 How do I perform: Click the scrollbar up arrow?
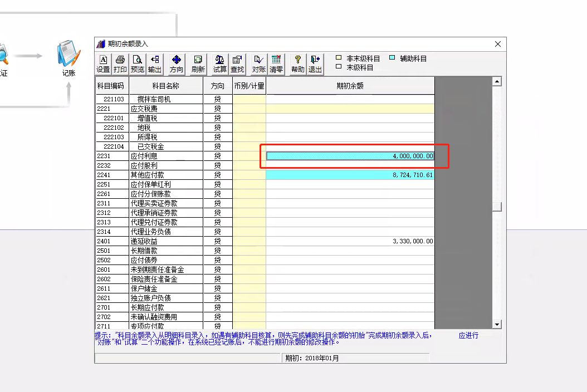[497, 81]
